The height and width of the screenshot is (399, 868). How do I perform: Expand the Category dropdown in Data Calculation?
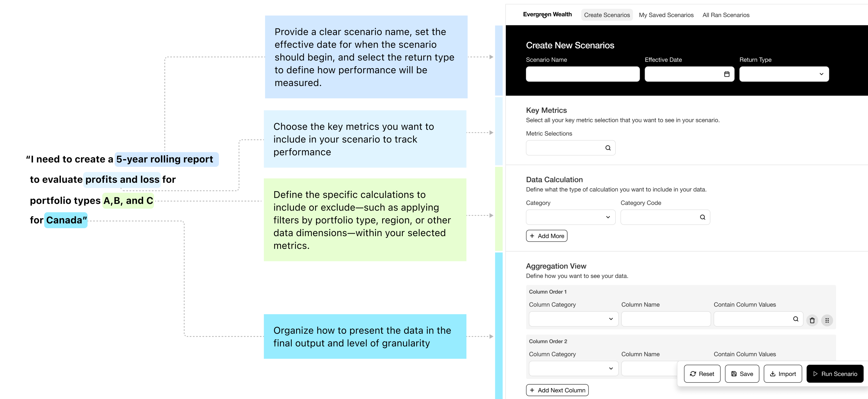coord(570,217)
